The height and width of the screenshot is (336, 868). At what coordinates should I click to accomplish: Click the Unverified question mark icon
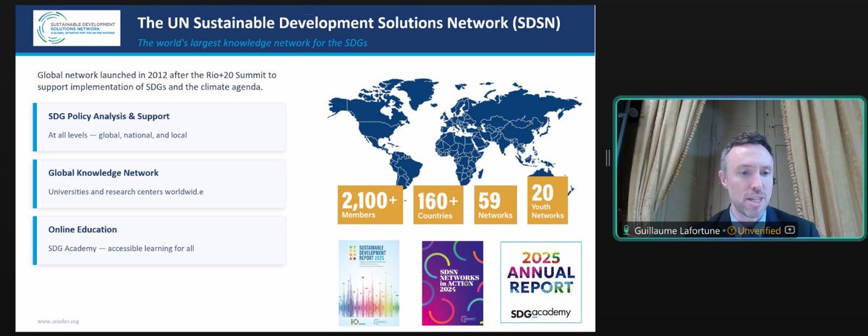pos(731,230)
